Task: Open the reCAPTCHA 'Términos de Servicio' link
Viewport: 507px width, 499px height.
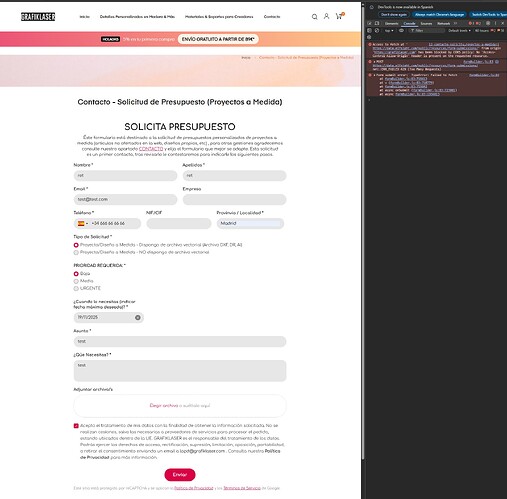Action: (x=242, y=488)
